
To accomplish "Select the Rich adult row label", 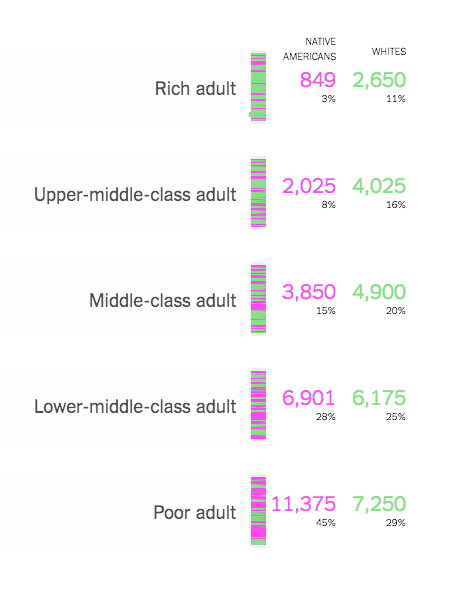I will (x=195, y=89).
